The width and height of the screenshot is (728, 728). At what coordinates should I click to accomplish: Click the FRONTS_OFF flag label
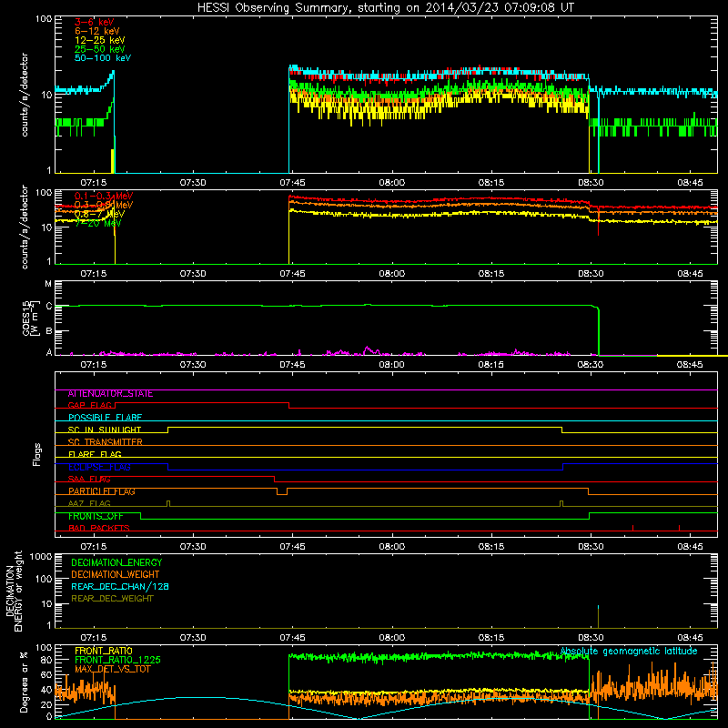[96, 516]
